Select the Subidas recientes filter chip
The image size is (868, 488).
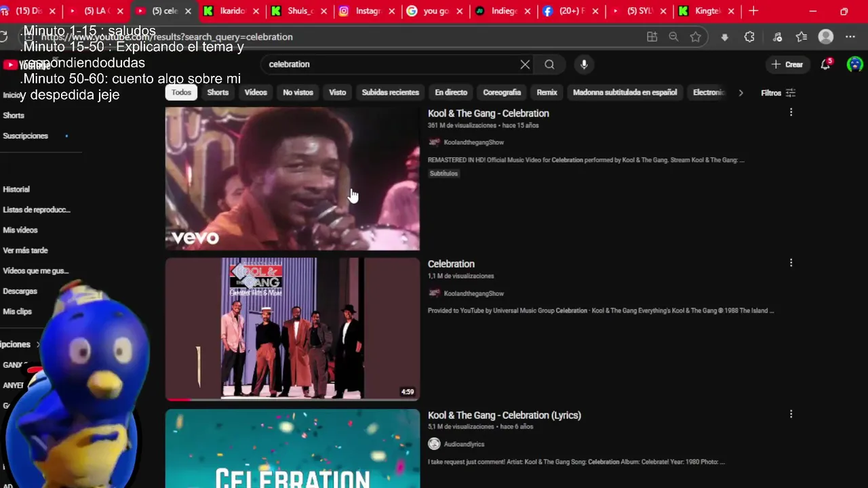click(x=390, y=92)
